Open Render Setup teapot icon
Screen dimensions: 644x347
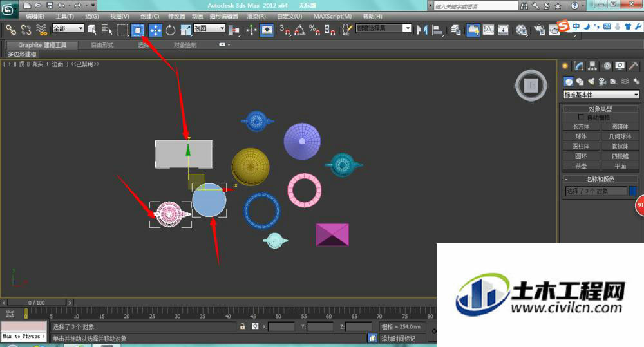pyautogui.click(x=539, y=30)
